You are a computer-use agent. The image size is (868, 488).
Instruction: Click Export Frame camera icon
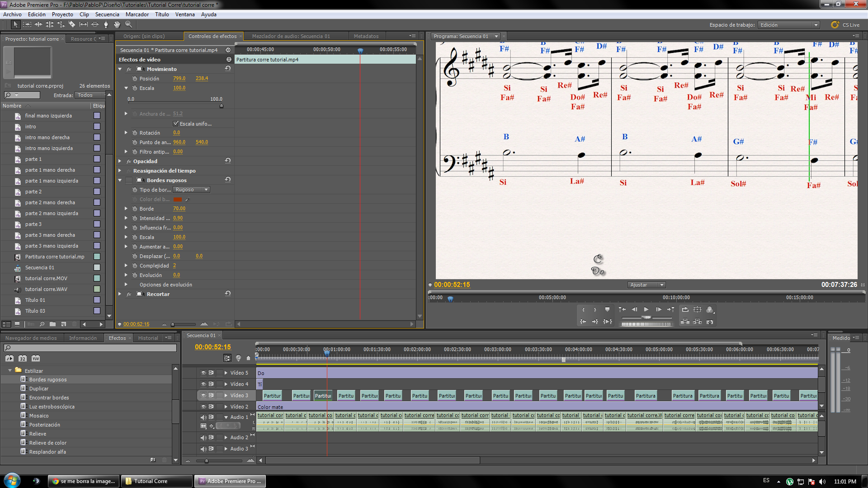(x=710, y=322)
